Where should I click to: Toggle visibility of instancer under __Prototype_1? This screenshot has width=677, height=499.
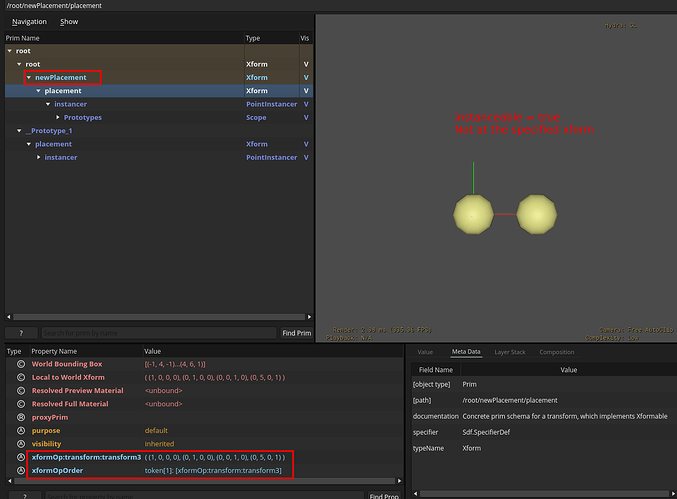click(306, 158)
